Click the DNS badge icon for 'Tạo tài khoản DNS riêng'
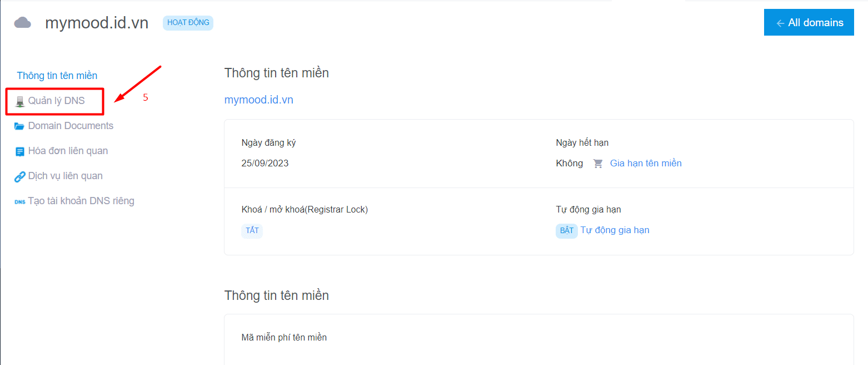 pyautogui.click(x=19, y=201)
